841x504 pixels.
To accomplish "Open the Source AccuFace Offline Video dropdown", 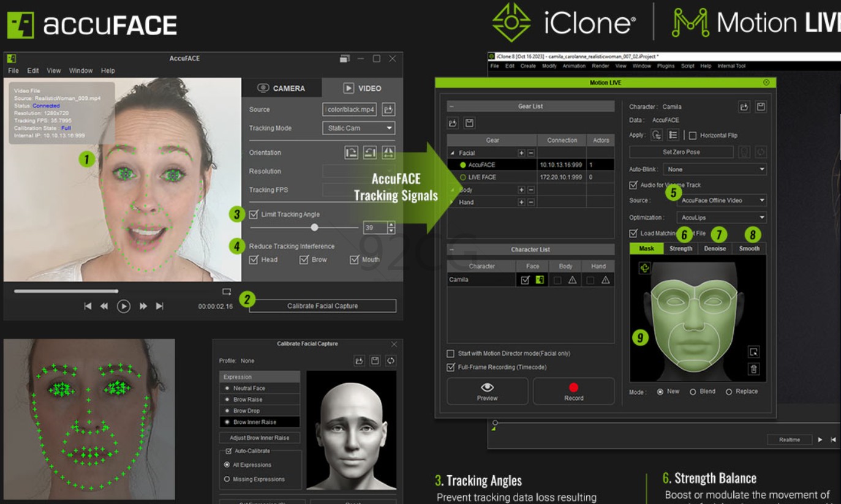I will (x=722, y=200).
